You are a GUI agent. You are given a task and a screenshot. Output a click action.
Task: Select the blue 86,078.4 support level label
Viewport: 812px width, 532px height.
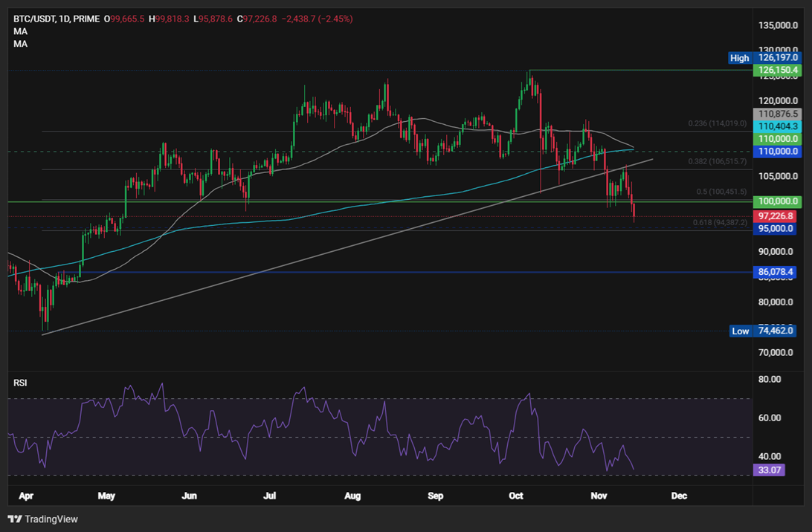coord(776,272)
